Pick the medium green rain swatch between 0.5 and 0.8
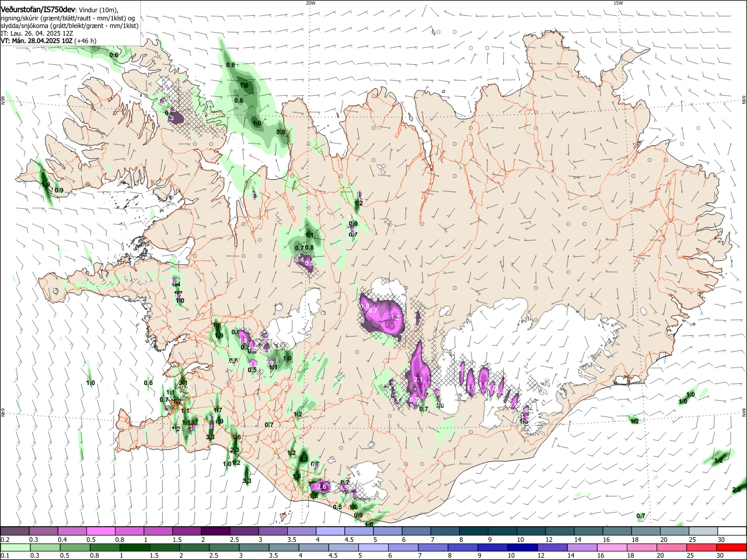 pos(75,547)
